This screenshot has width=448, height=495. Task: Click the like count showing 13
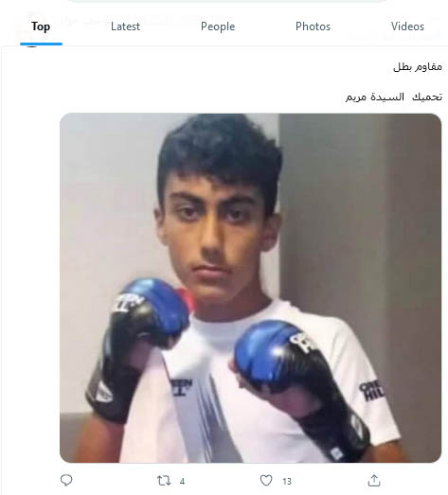(287, 482)
